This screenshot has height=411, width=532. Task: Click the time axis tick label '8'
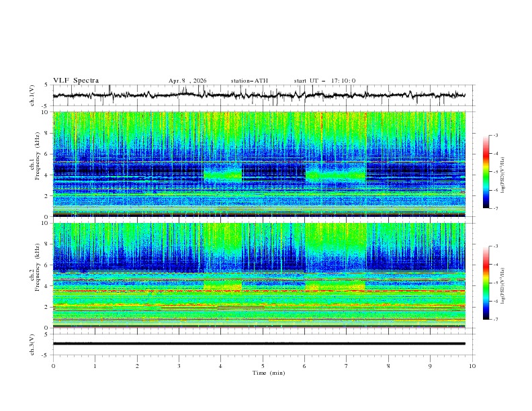click(x=388, y=366)
